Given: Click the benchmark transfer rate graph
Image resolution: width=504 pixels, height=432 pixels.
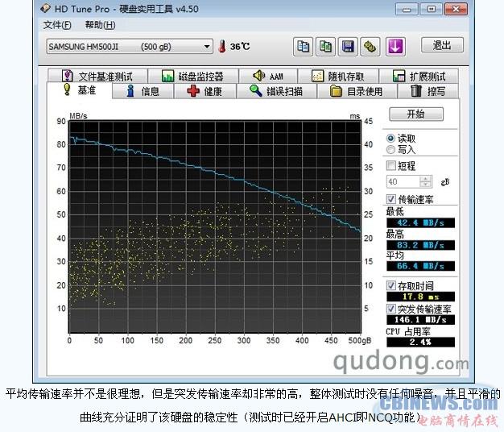Looking at the screenshot, I should [x=215, y=226].
